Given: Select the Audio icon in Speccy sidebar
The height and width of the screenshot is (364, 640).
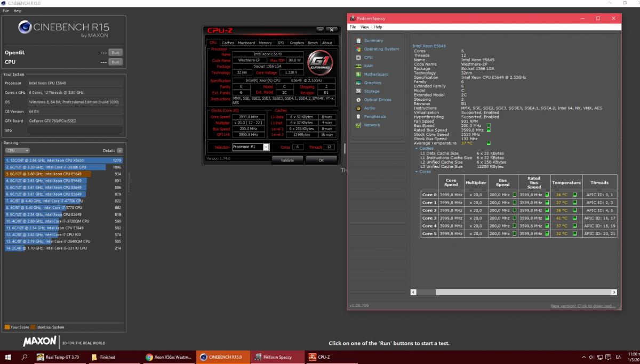Looking at the screenshot, I should click(358, 108).
